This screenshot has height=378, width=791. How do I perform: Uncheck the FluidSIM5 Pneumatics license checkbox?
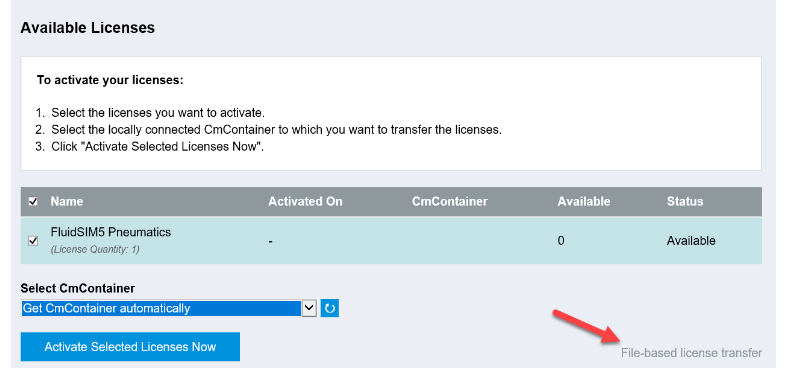(33, 241)
